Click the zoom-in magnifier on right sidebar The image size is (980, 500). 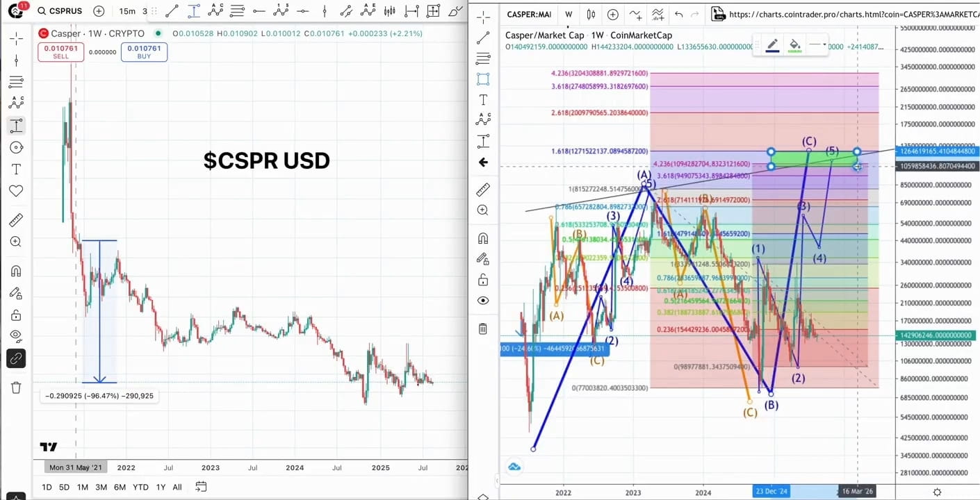click(x=483, y=210)
